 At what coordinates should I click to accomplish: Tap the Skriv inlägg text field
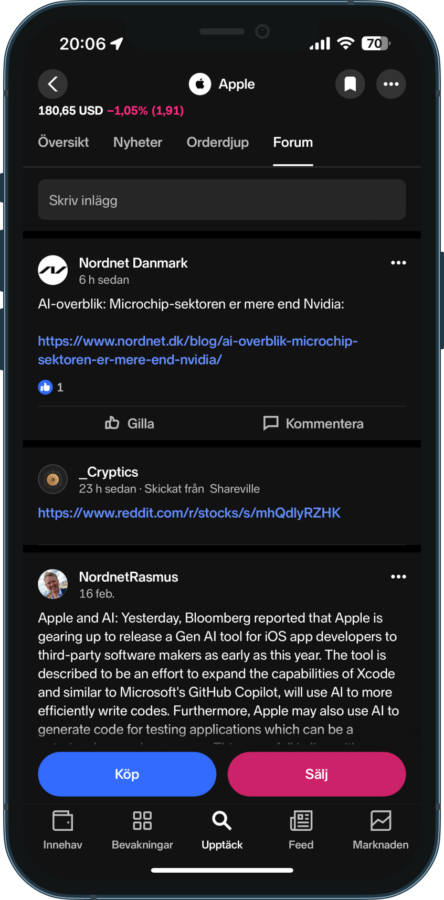click(x=222, y=200)
